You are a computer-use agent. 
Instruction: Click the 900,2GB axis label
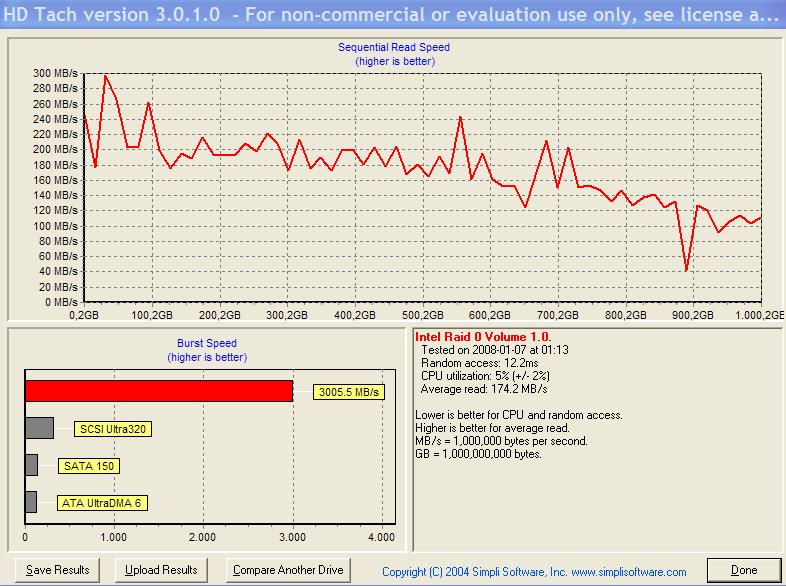tap(693, 315)
